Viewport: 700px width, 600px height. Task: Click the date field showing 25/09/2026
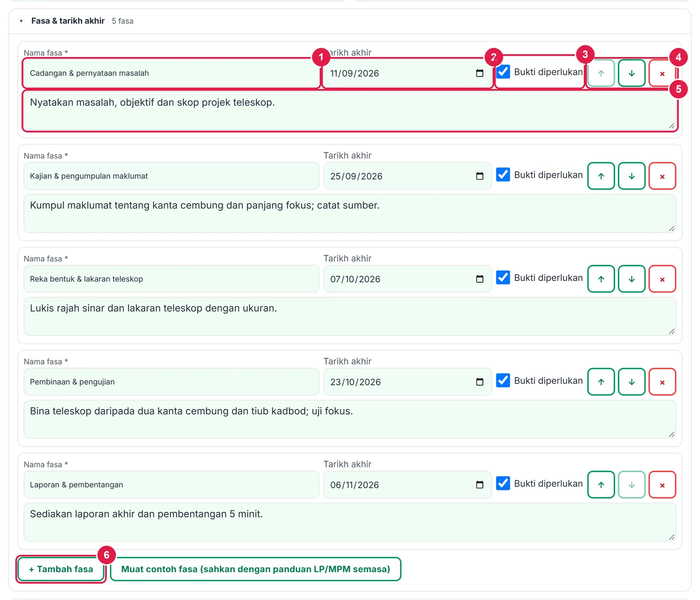[408, 176]
